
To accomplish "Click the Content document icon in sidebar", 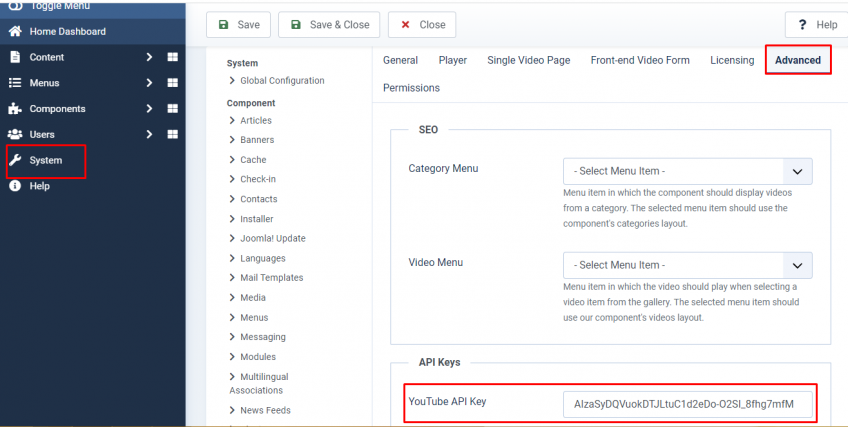I will [15, 57].
